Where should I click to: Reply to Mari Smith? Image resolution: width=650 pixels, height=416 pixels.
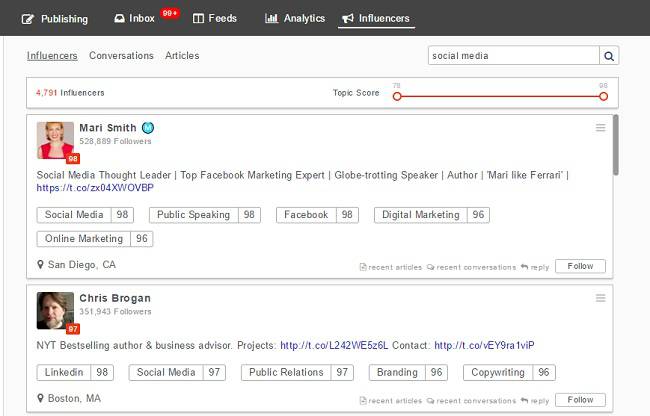point(535,267)
